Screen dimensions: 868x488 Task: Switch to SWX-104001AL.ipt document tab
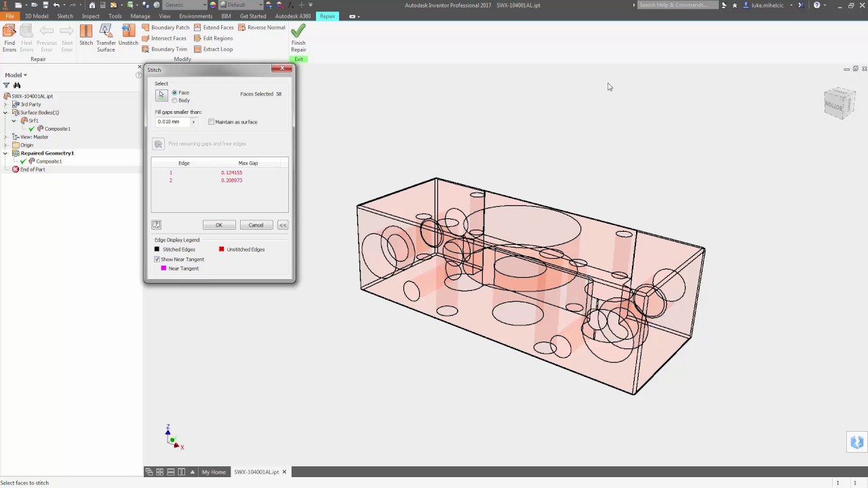[x=260, y=472]
